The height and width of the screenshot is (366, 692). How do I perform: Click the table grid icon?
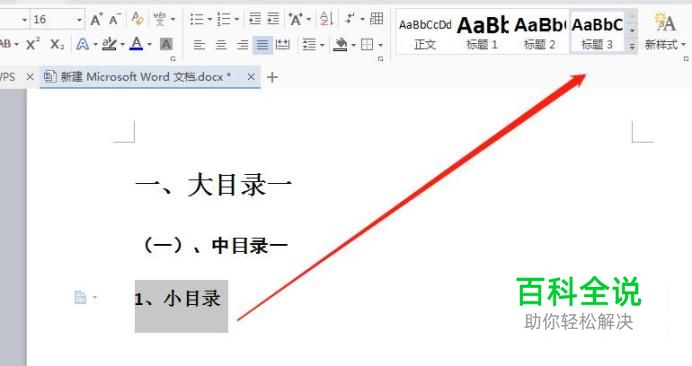pyautogui.click(x=376, y=19)
